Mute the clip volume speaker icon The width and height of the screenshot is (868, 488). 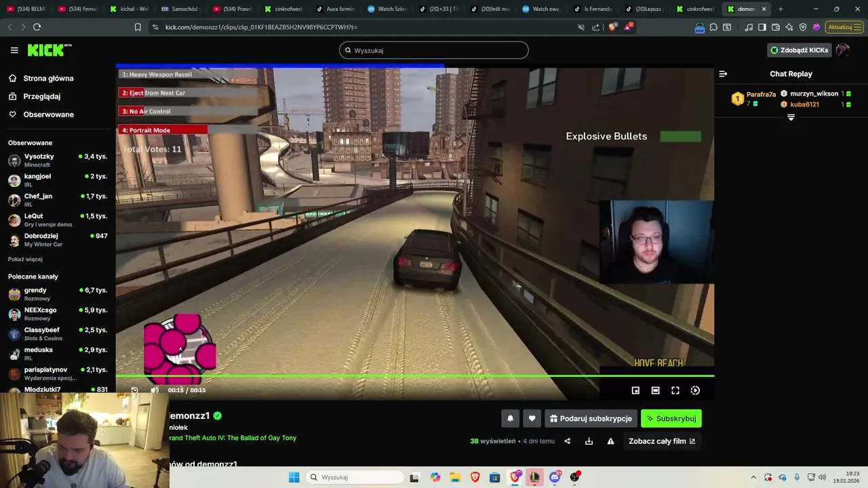click(155, 390)
